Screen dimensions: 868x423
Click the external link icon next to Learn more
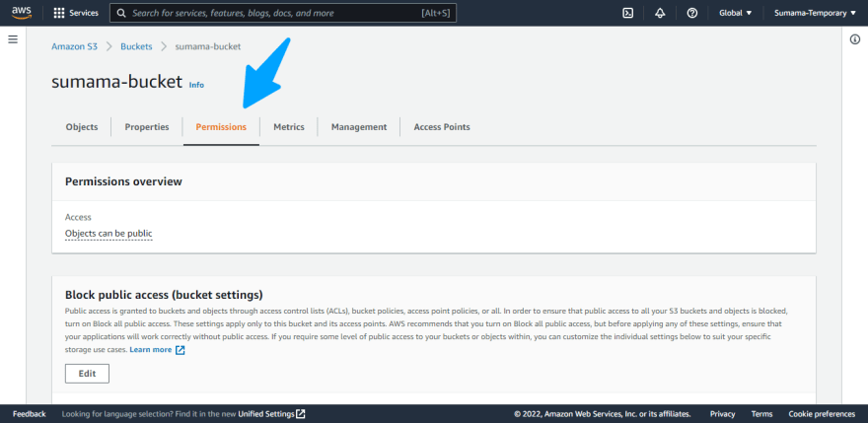[180, 350]
